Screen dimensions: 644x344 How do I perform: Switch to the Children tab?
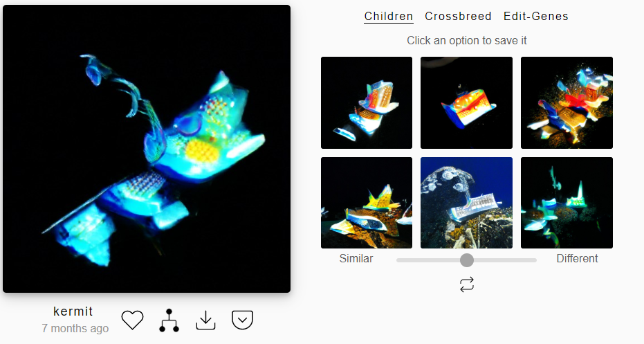[389, 16]
